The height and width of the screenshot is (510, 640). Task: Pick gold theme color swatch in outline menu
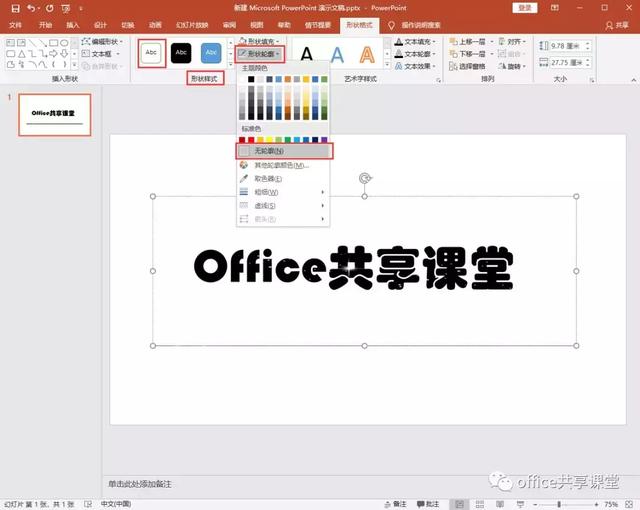click(306, 79)
